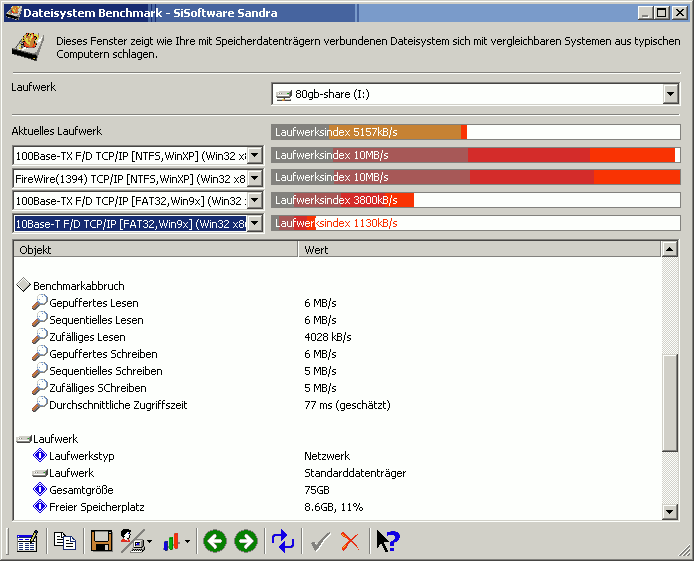Sort by the Wert column header
The height and width of the screenshot is (561, 694).
coord(479,250)
